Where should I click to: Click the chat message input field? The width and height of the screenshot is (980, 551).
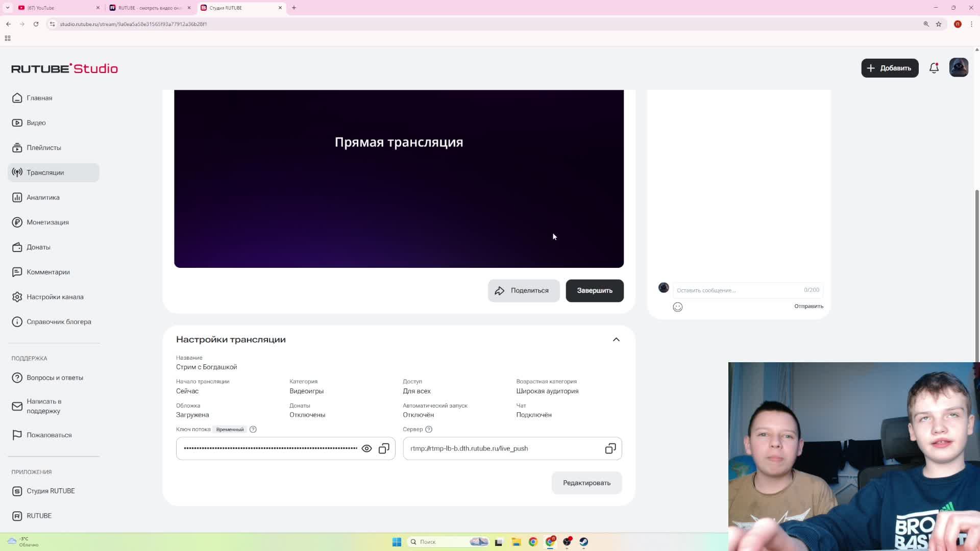tap(748, 290)
